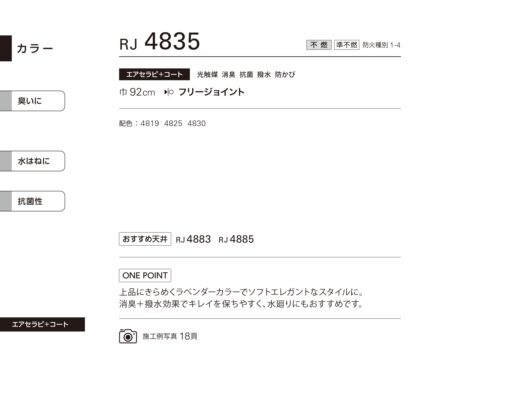Click the エアセラピ+コート bottom-left label
This screenshot has width=526, height=420.
pos(42,324)
